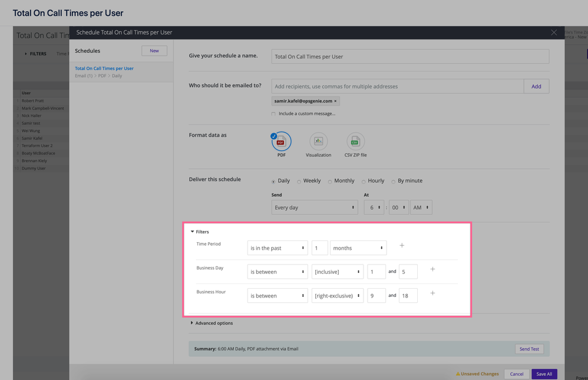
Task: Close the schedule dialog with the X
Action: point(554,32)
